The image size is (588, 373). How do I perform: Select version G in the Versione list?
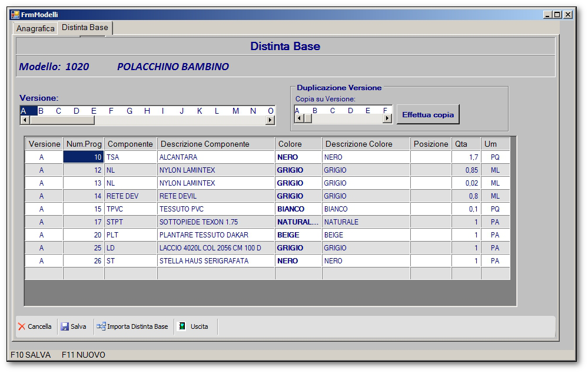click(129, 111)
